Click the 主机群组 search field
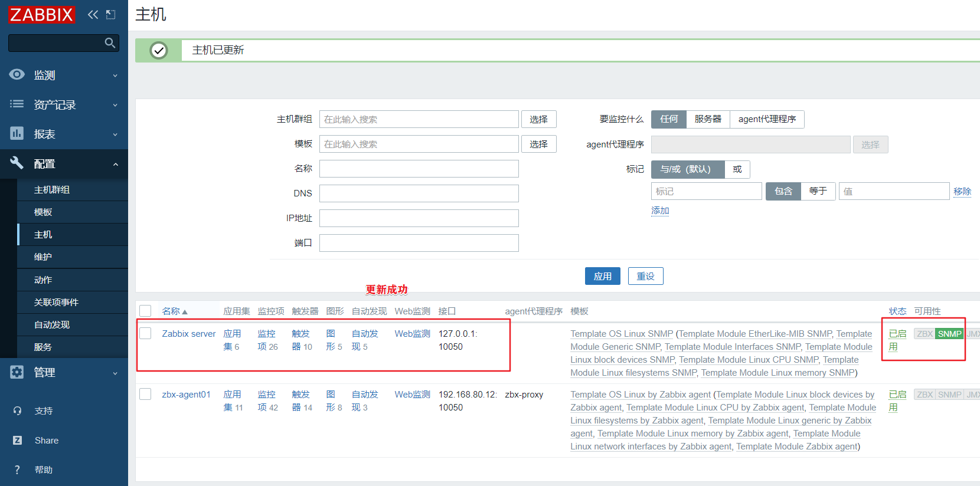Screen dimensions: 980x486 419,119
